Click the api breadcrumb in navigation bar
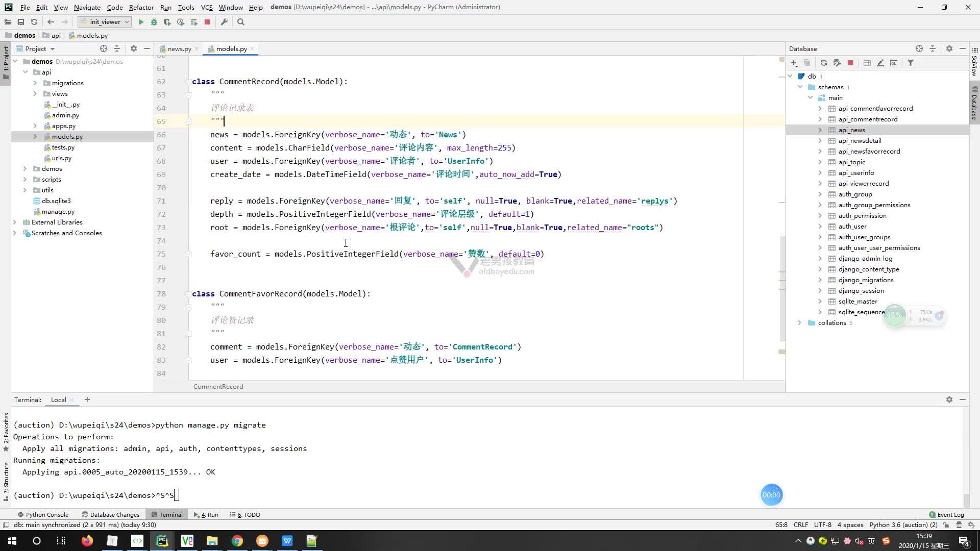Image resolution: width=980 pixels, height=551 pixels. (x=56, y=35)
